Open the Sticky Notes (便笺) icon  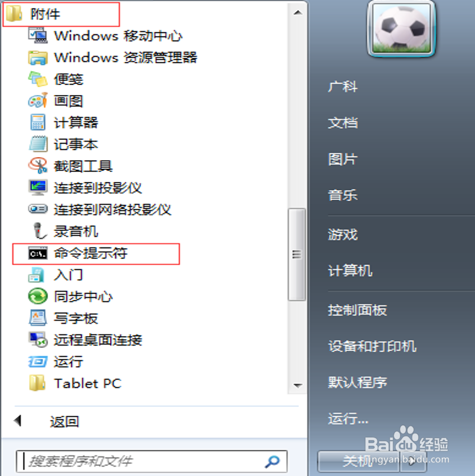(38, 79)
